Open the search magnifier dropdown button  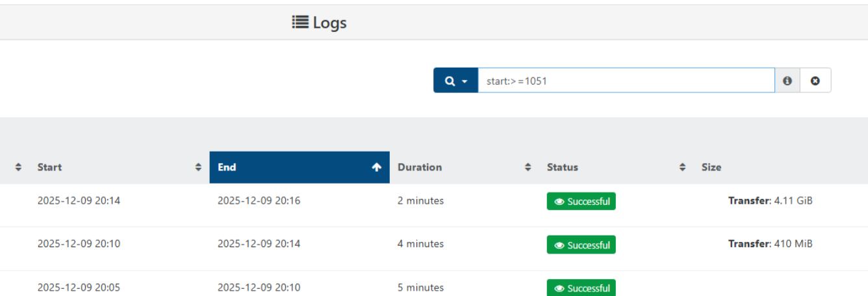pyautogui.click(x=455, y=81)
